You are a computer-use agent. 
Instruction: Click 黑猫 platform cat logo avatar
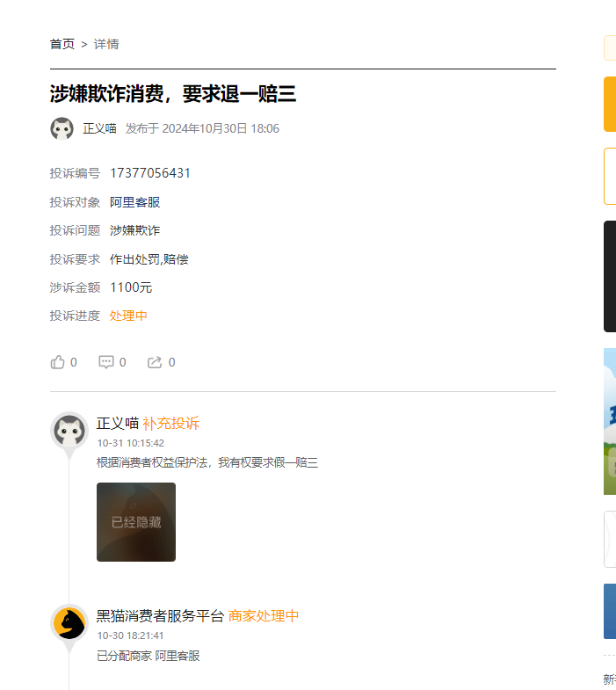point(69,623)
